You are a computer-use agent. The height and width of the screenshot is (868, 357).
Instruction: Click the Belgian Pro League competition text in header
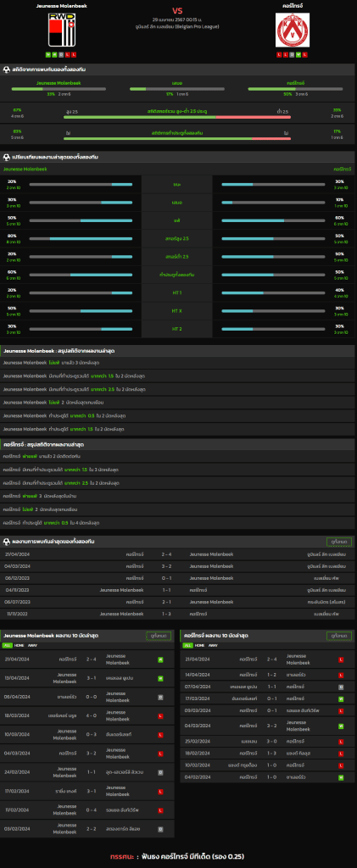pos(178,26)
